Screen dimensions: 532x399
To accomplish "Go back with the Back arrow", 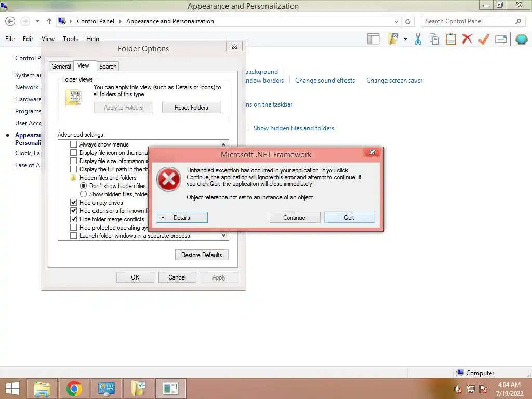I will tap(10, 21).
